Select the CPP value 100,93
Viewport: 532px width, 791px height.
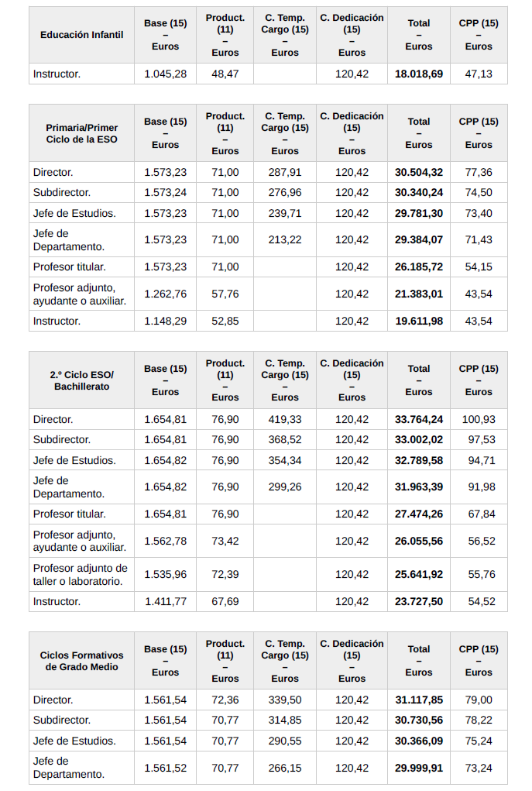pos(479,419)
